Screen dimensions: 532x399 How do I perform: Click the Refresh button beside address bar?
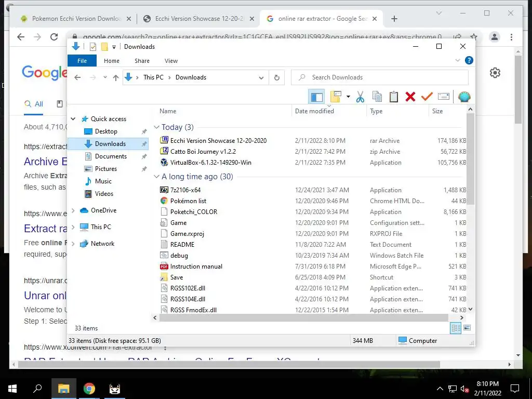point(277,78)
